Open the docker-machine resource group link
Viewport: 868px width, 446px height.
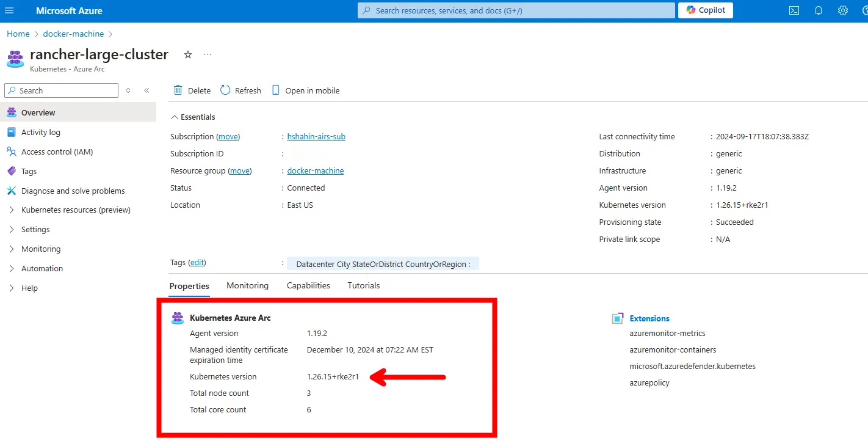click(315, 171)
